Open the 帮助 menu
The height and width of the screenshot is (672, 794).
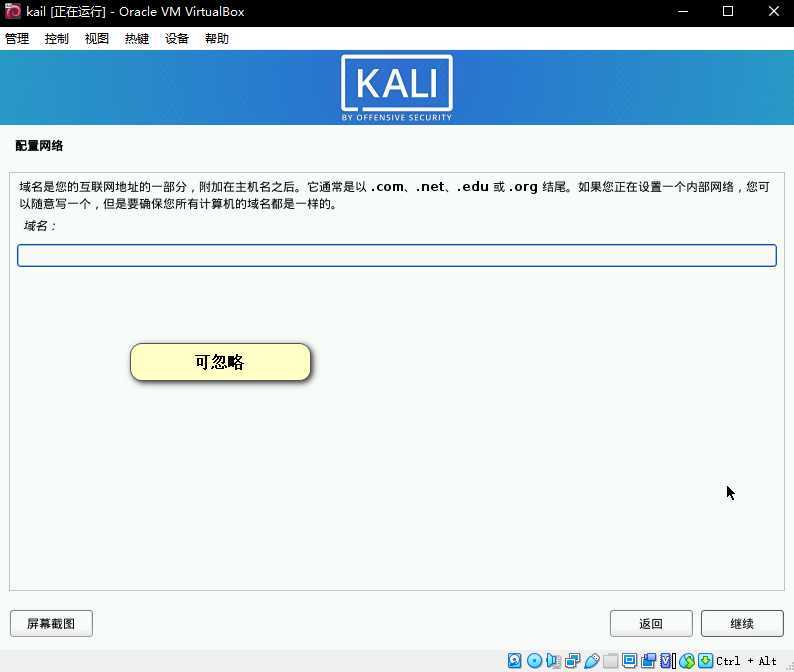(217, 38)
